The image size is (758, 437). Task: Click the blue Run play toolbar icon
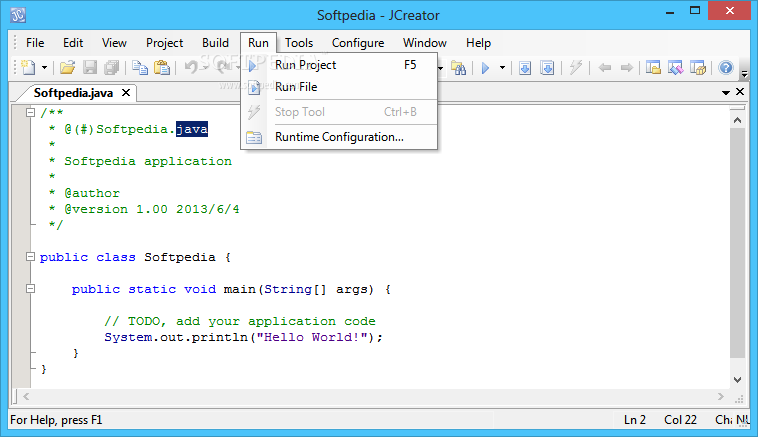(486, 68)
